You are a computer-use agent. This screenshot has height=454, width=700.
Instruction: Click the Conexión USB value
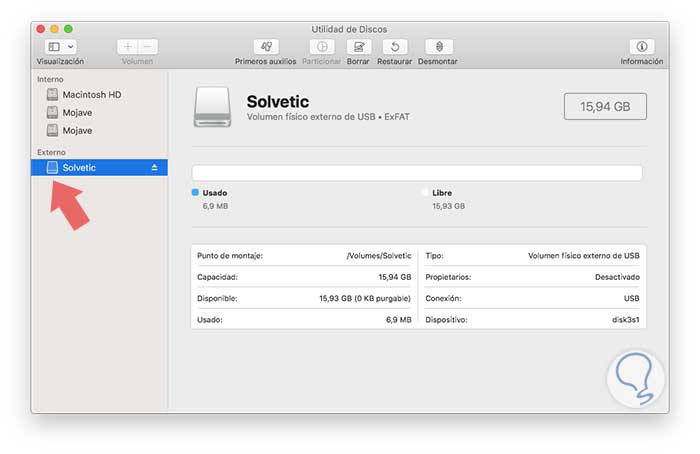(x=631, y=298)
